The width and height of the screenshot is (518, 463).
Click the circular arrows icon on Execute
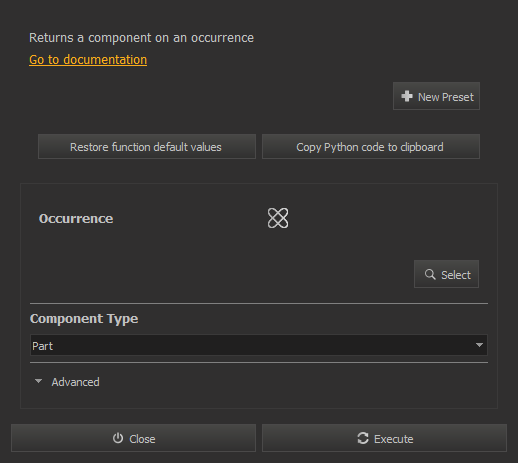point(363,438)
